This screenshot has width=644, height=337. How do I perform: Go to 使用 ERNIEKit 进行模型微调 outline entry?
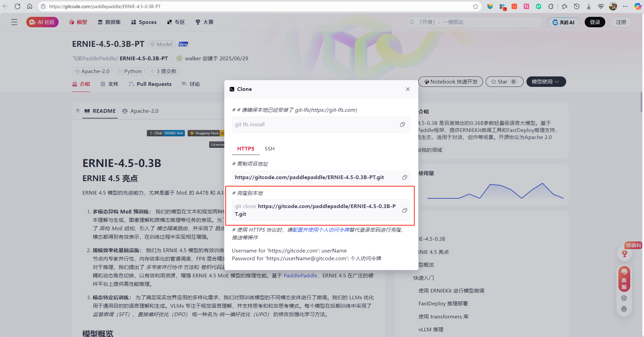pos(451,291)
